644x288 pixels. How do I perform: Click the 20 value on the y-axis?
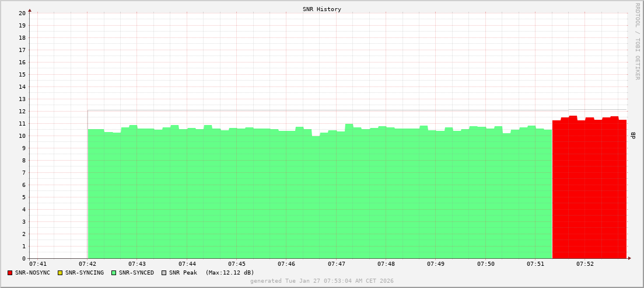pyautogui.click(x=22, y=13)
